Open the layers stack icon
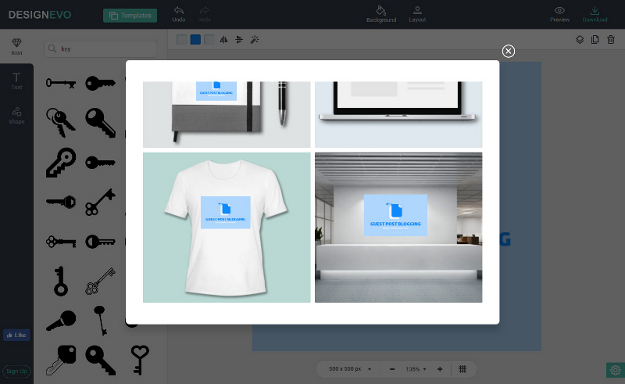625x384 pixels. coord(580,39)
